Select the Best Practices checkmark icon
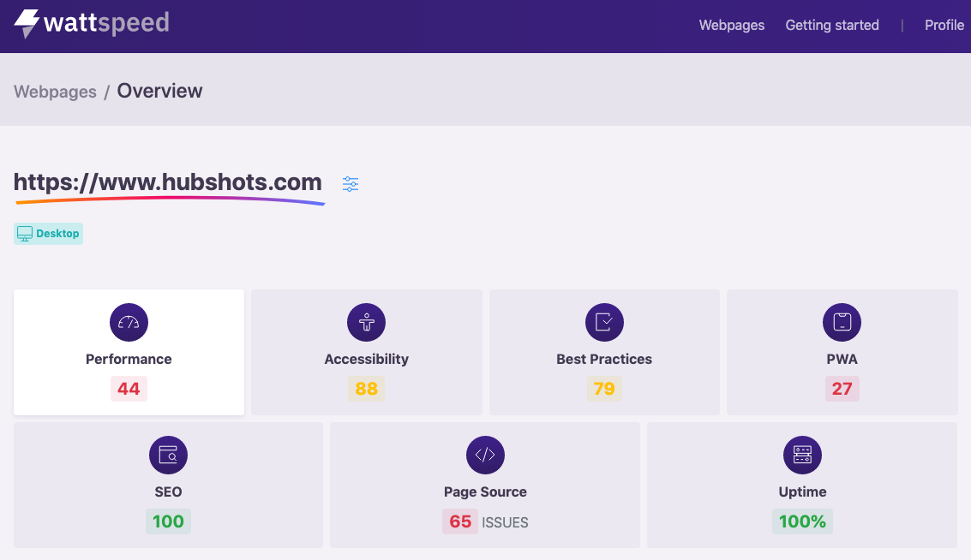 coord(604,322)
